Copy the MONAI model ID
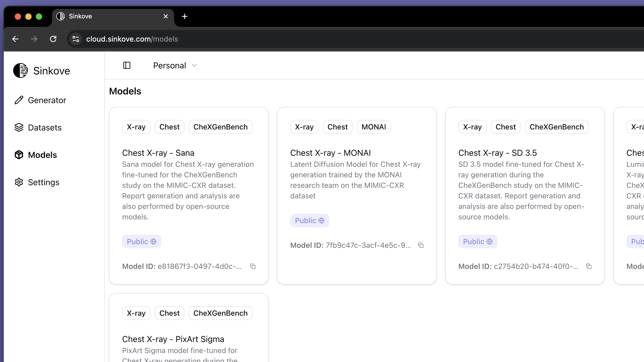644x362 pixels. coord(421,245)
